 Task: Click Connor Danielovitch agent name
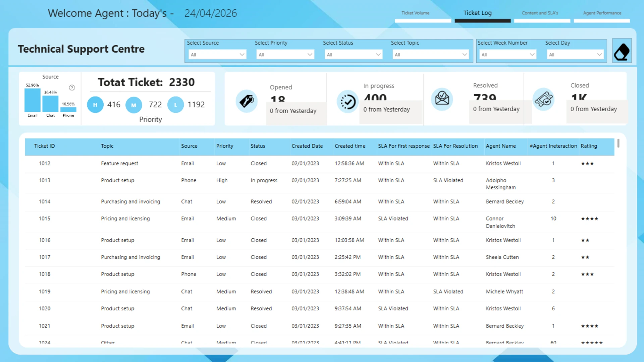click(500, 222)
